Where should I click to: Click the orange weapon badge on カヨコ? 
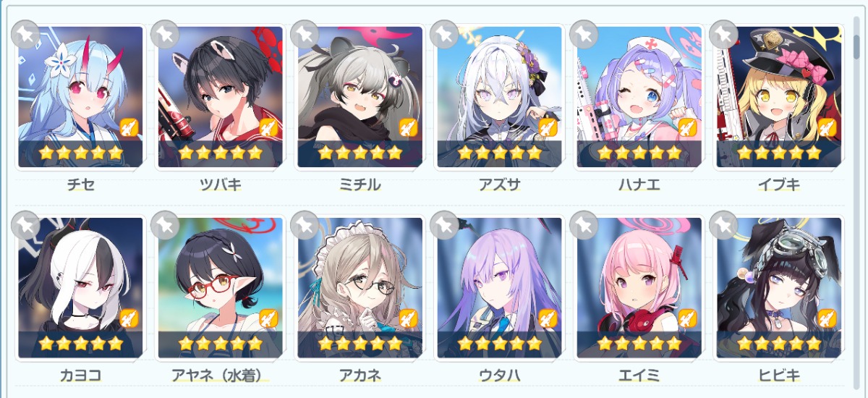pyautogui.click(x=129, y=319)
